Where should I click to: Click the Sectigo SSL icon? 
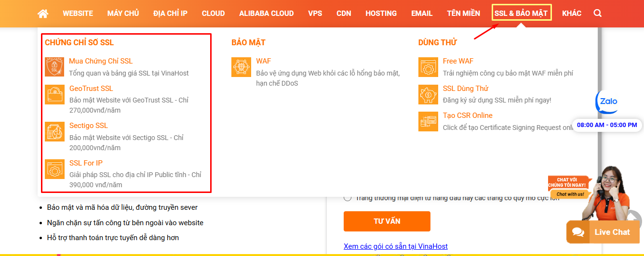(x=54, y=131)
